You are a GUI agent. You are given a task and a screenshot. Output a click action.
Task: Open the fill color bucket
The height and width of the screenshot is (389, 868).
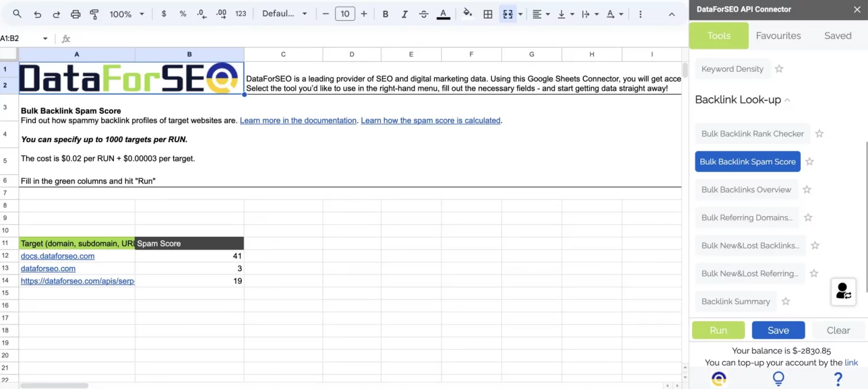468,14
